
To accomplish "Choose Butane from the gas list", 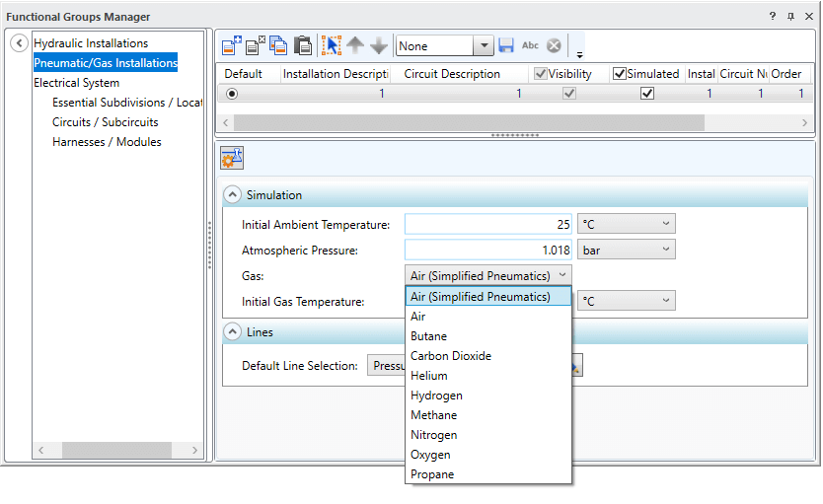I will [488, 336].
